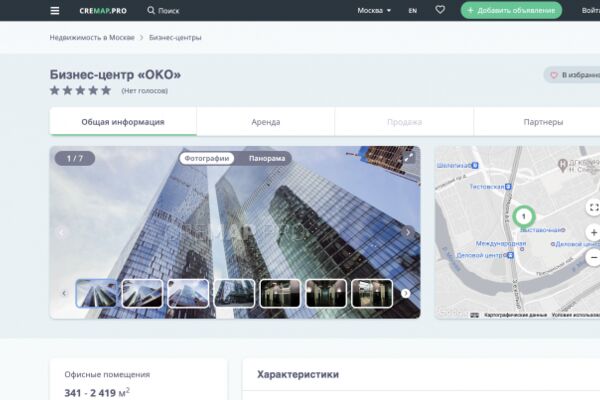Select the fourth gallery thumbnail

click(234, 293)
